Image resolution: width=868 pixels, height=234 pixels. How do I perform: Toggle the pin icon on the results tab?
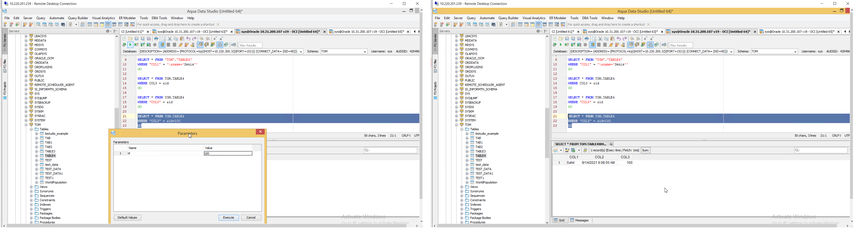pos(611,144)
